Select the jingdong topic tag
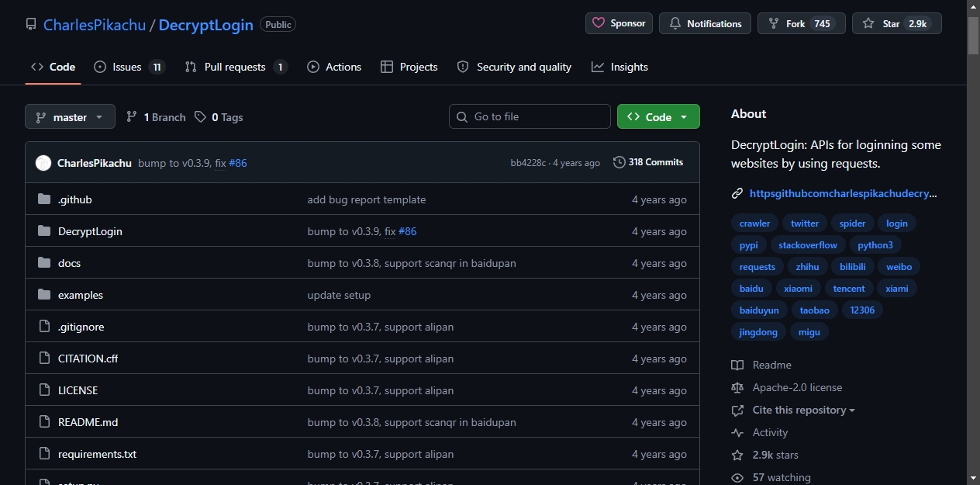Viewport: 980px width, 485px height. (758, 332)
